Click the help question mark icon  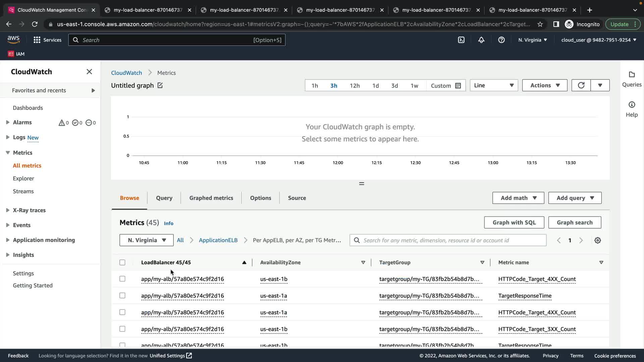(501, 40)
